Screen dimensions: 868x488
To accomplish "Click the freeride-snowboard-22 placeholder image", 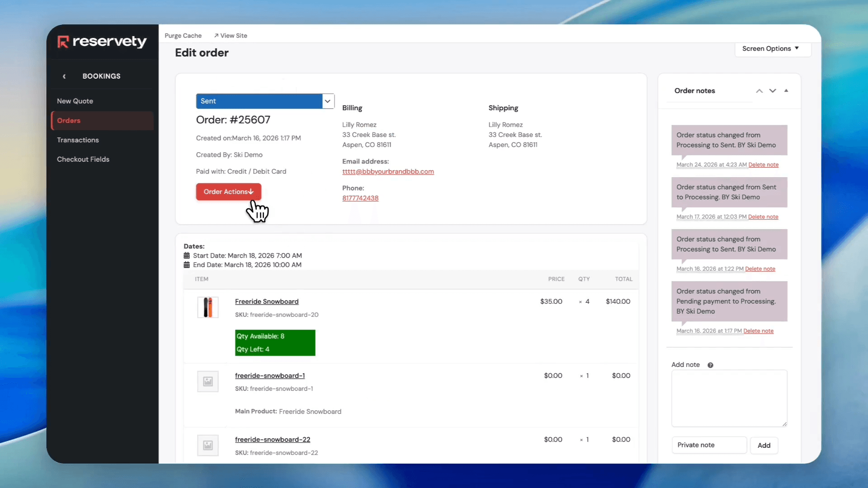I will coord(208,446).
